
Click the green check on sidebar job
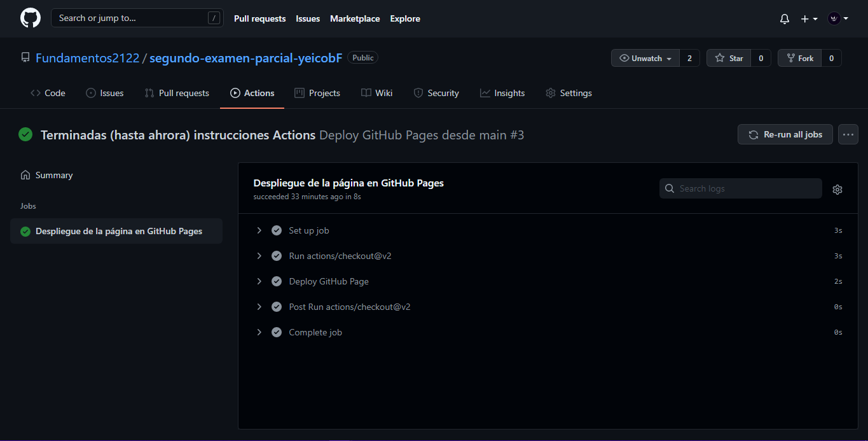[x=25, y=232]
